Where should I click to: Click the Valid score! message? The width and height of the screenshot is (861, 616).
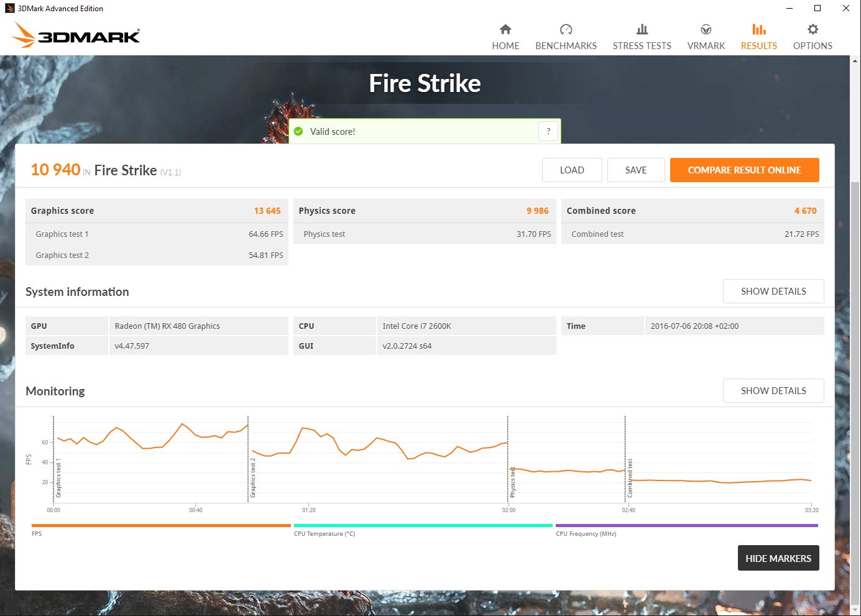pos(333,132)
